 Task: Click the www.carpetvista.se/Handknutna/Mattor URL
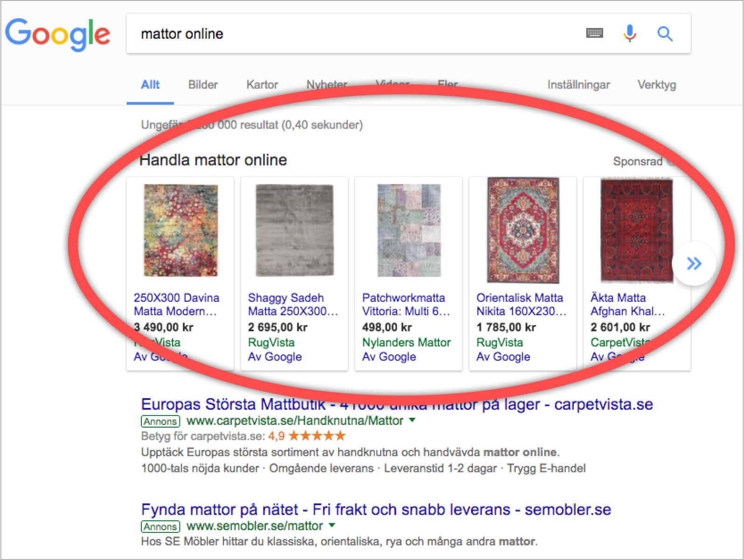point(295,421)
